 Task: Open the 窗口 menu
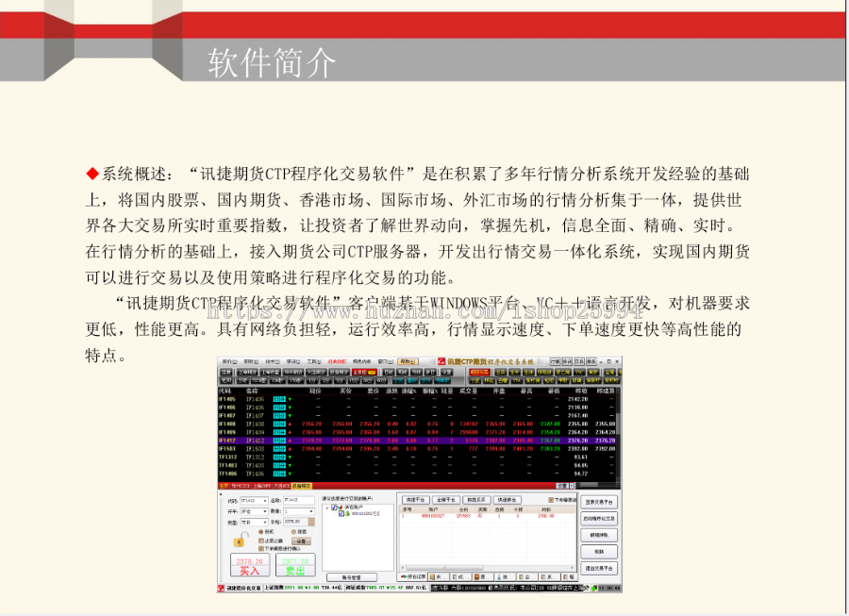tap(386, 361)
